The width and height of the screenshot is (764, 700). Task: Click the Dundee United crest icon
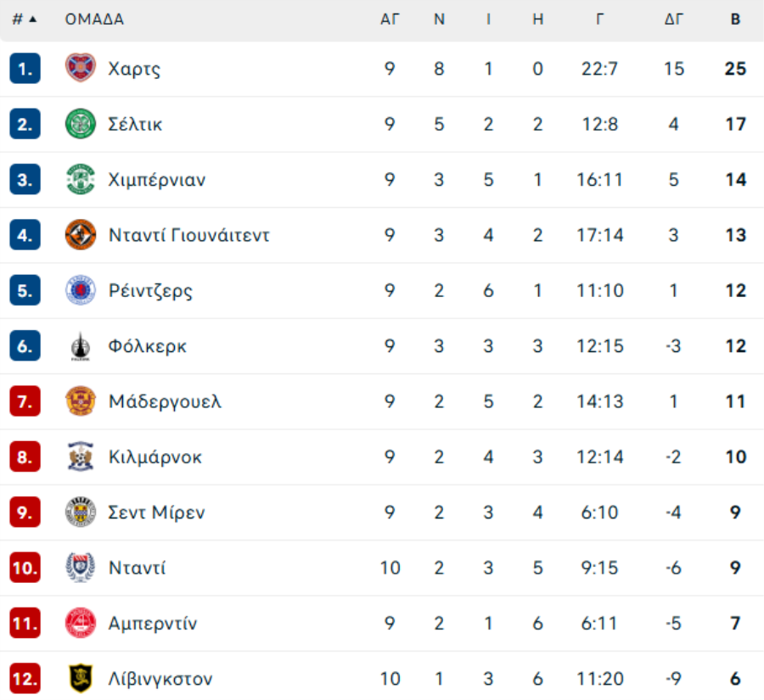pos(81,235)
